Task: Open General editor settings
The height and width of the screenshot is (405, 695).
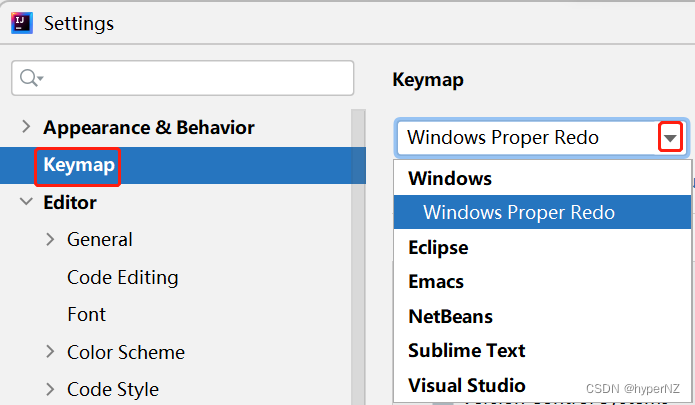Action: pos(100,240)
